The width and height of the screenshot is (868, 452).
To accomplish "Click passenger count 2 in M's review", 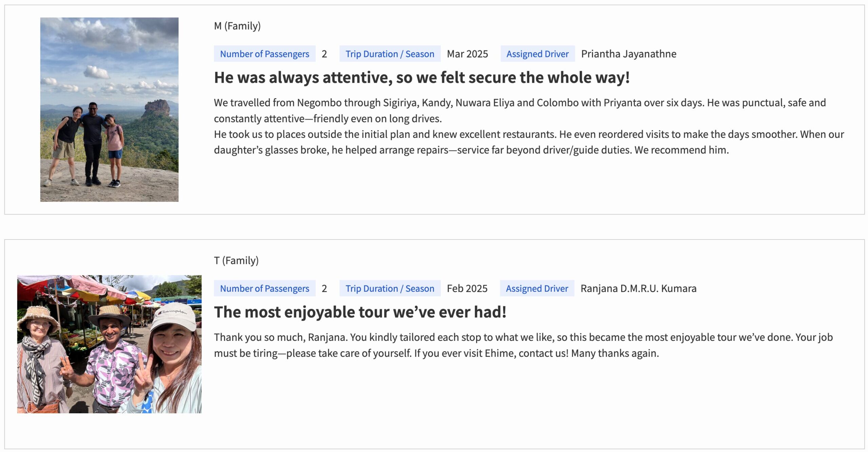I will point(324,54).
